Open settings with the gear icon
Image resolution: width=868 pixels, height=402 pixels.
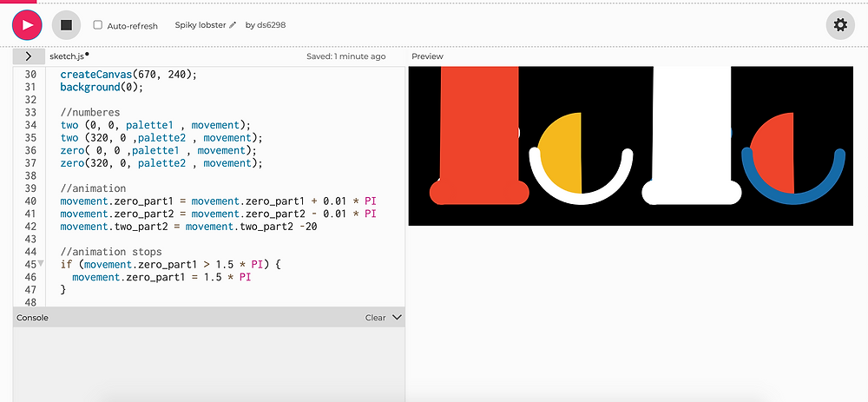839,25
